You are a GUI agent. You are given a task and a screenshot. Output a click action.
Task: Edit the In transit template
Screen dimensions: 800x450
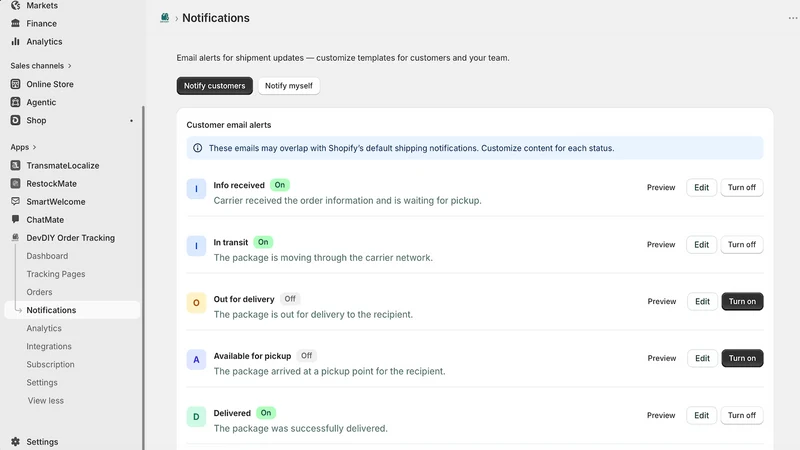coord(701,244)
